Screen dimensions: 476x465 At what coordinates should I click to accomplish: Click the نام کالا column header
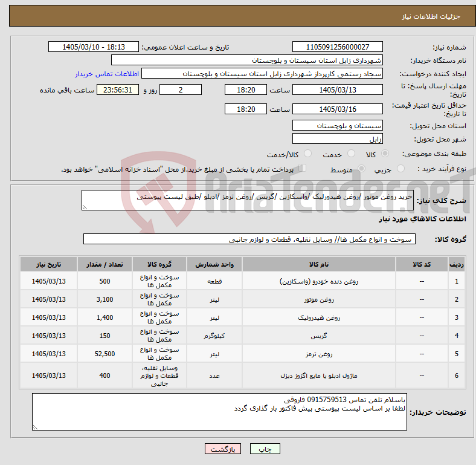tap(319, 264)
